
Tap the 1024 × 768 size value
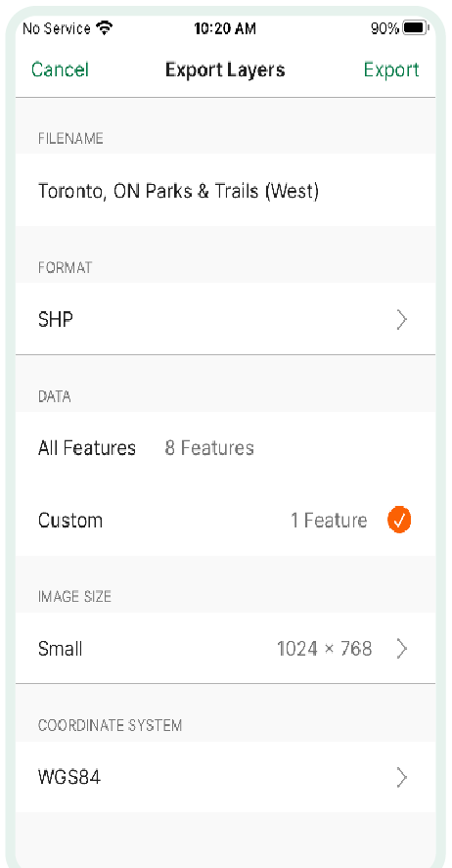[324, 648]
